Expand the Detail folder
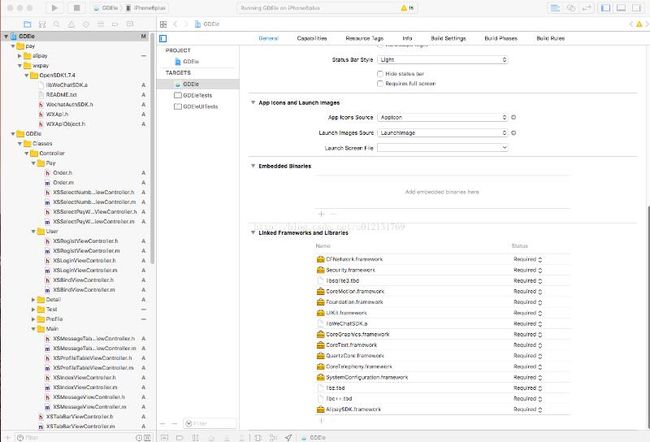The height and width of the screenshot is (442, 650). pos(33,299)
